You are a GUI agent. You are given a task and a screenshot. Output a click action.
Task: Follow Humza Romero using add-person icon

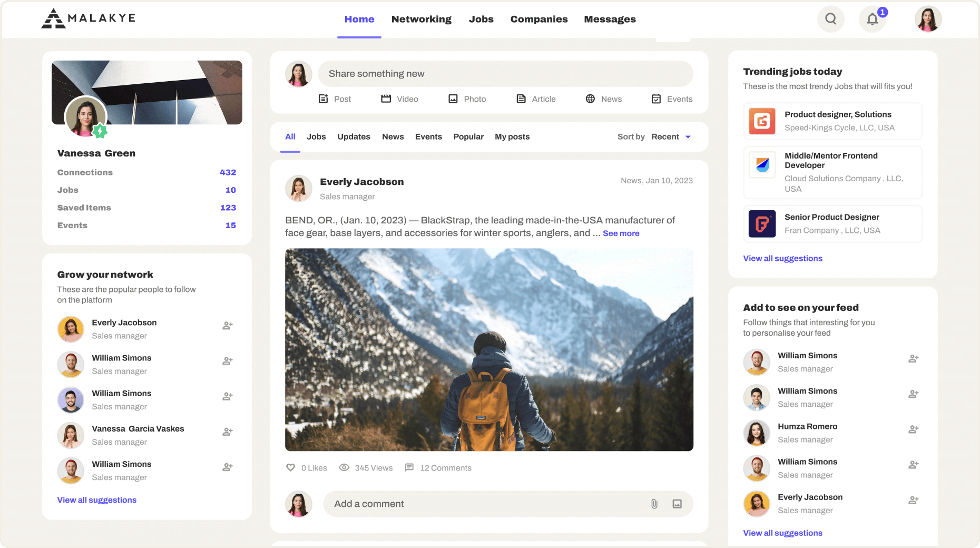(x=913, y=429)
